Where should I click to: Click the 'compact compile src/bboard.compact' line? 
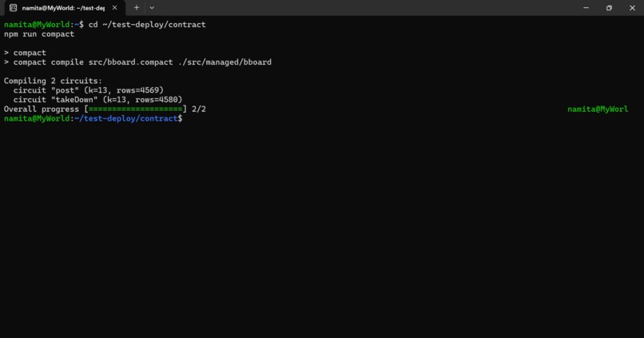(137, 62)
